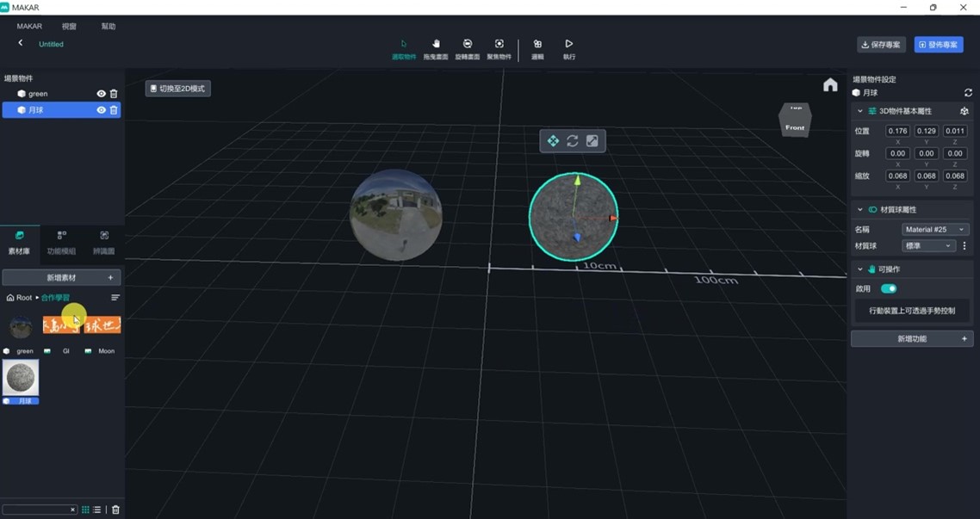Turn off the 啟用 switch
Viewport: 980px width, 519px height.
pyautogui.click(x=889, y=289)
